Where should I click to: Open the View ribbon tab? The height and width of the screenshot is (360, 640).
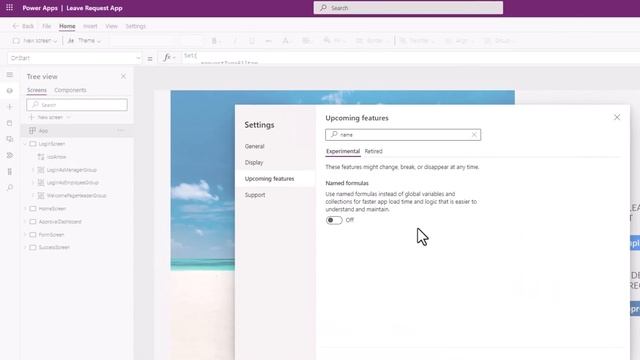(x=111, y=26)
